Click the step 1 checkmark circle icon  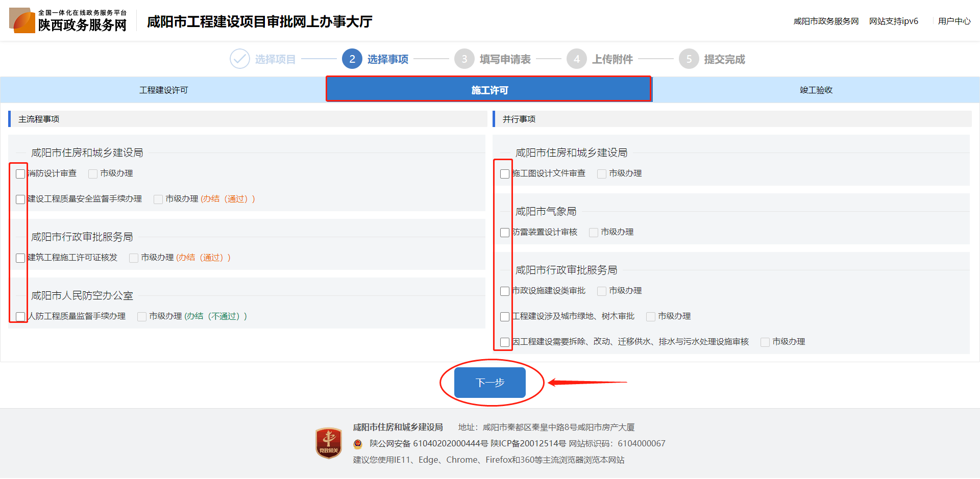click(239, 59)
